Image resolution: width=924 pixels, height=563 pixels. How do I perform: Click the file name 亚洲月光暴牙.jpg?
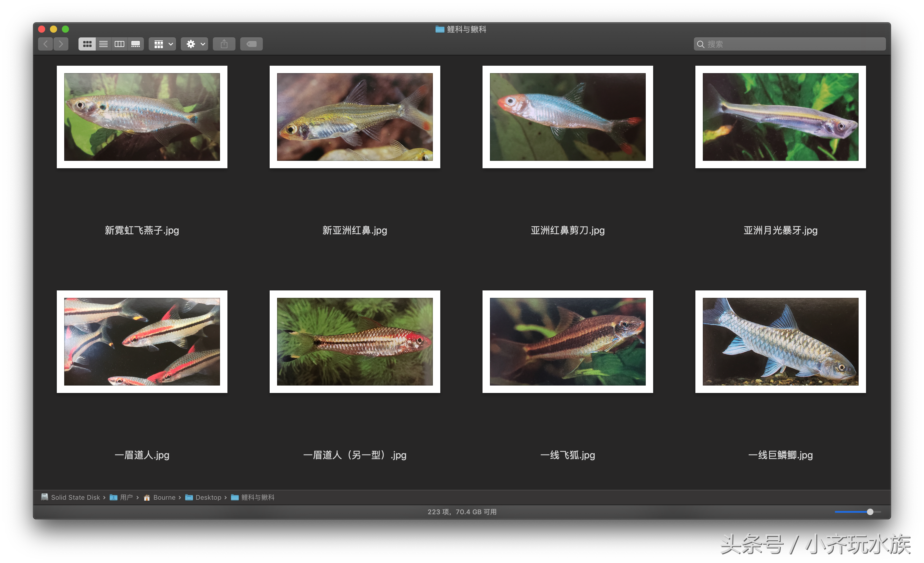point(780,231)
